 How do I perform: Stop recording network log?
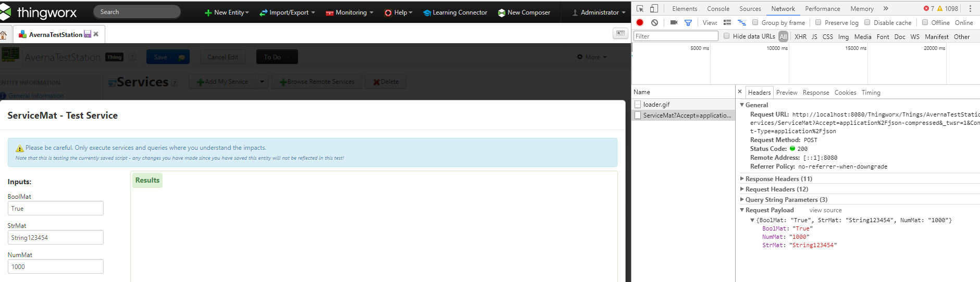(640, 22)
